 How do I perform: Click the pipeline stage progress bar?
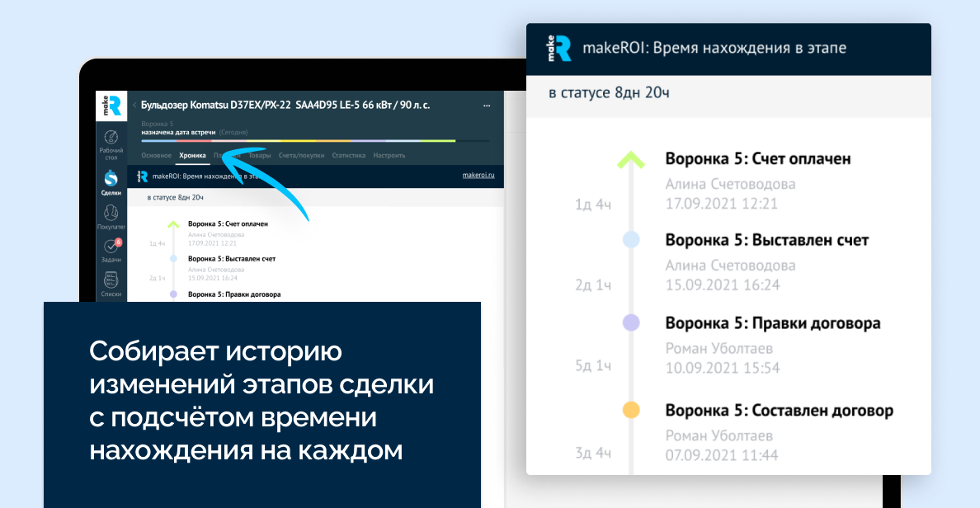(316, 140)
